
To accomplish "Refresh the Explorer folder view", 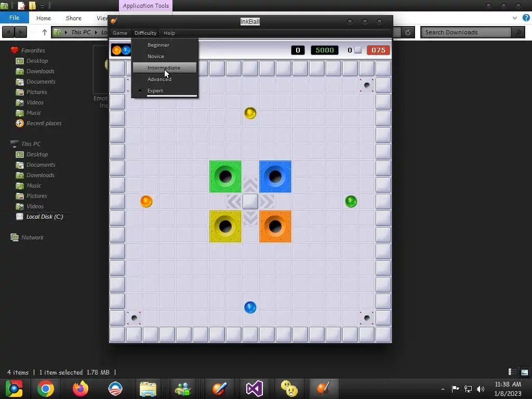I will [408, 32].
